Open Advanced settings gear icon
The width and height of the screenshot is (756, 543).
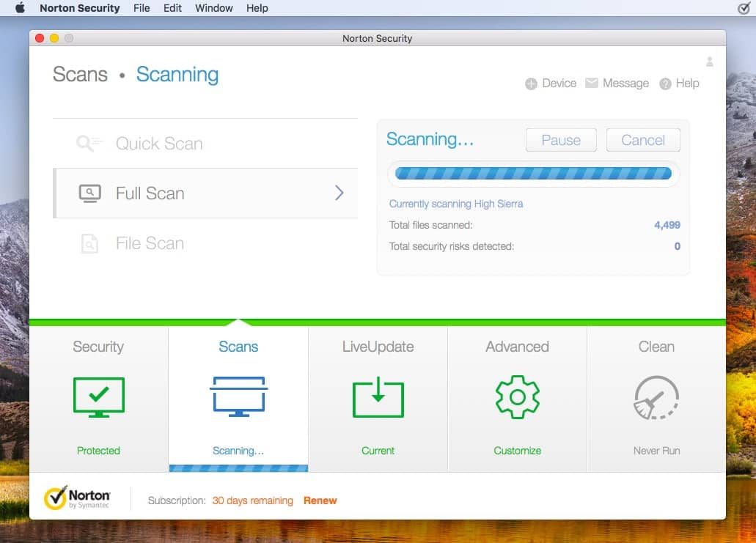pos(517,396)
